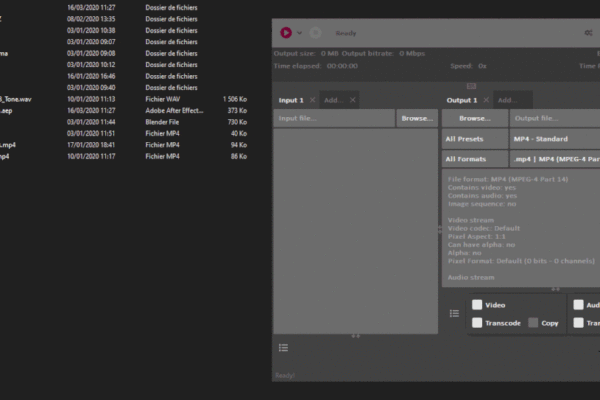Click the list icon at the bottom-left of input panel
This screenshot has height=400, width=600.
pos(284,347)
